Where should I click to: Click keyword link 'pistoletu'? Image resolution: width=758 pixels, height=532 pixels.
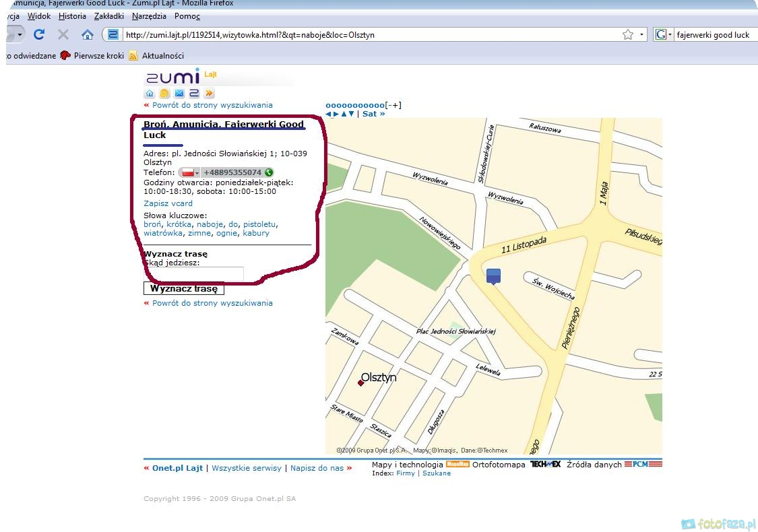(x=259, y=224)
